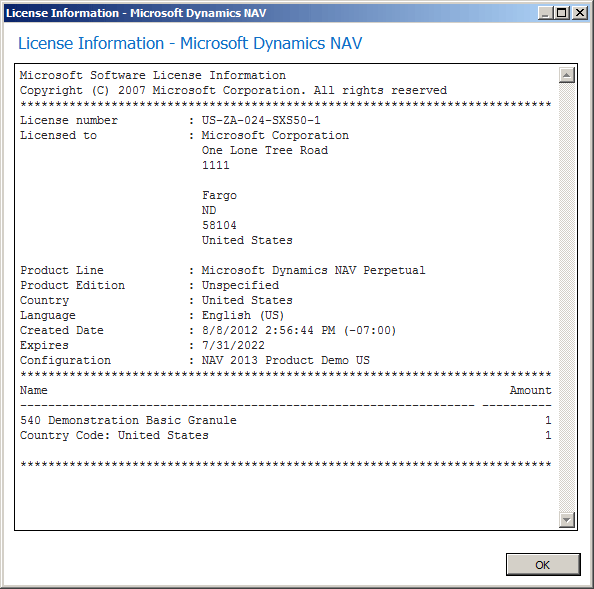The width and height of the screenshot is (594, 589).
Task: Click Microsoft Dynamics NAV Perpetual value
Action: pos(313,270)
